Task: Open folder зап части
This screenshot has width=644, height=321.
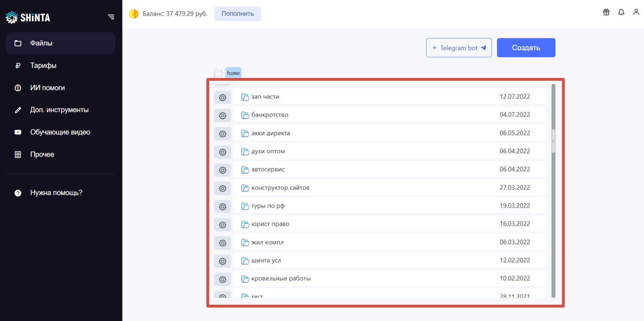Action: coord(390,97)
